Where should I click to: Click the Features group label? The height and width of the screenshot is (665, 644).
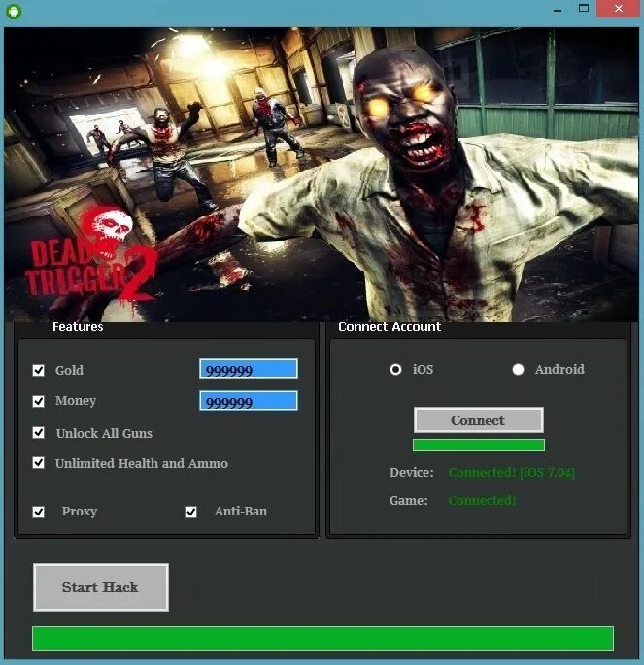(78, 327)
